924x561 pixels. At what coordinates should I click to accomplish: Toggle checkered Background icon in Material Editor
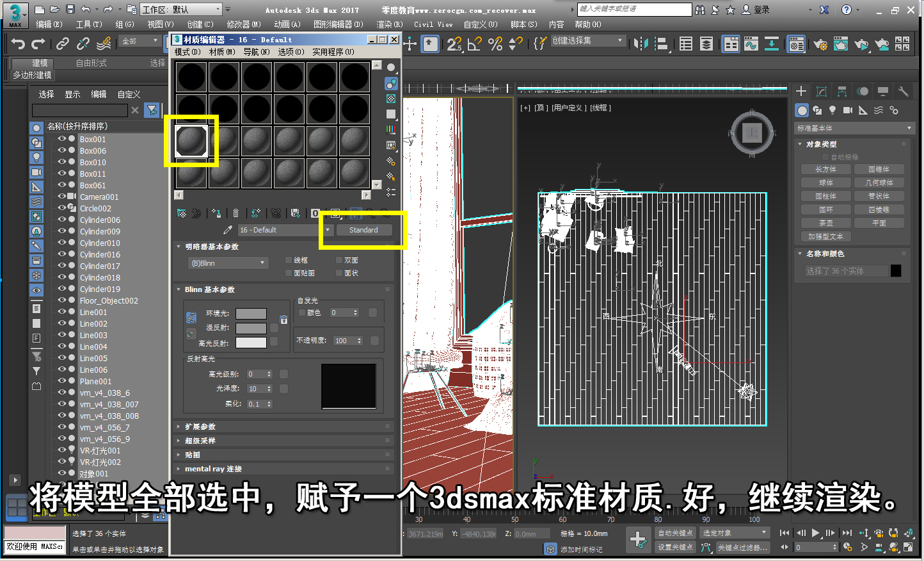(x=391, y=99)
